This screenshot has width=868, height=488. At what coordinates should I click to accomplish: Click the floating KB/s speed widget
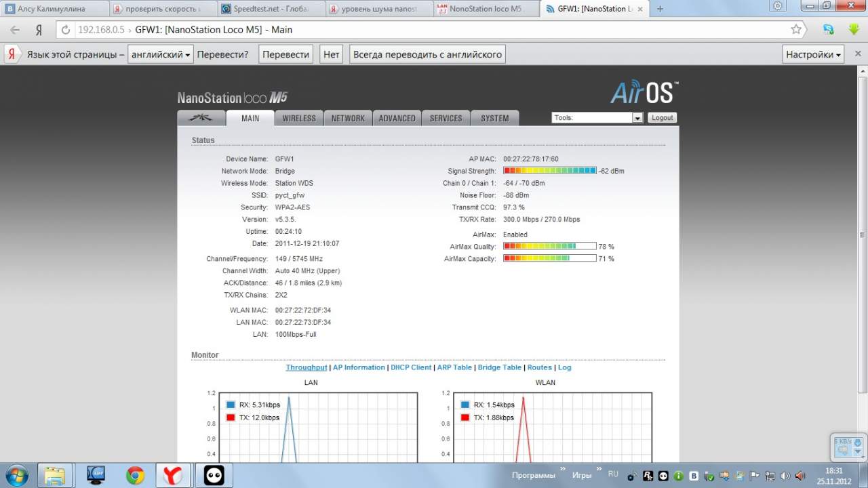click(x=848, y=446)
